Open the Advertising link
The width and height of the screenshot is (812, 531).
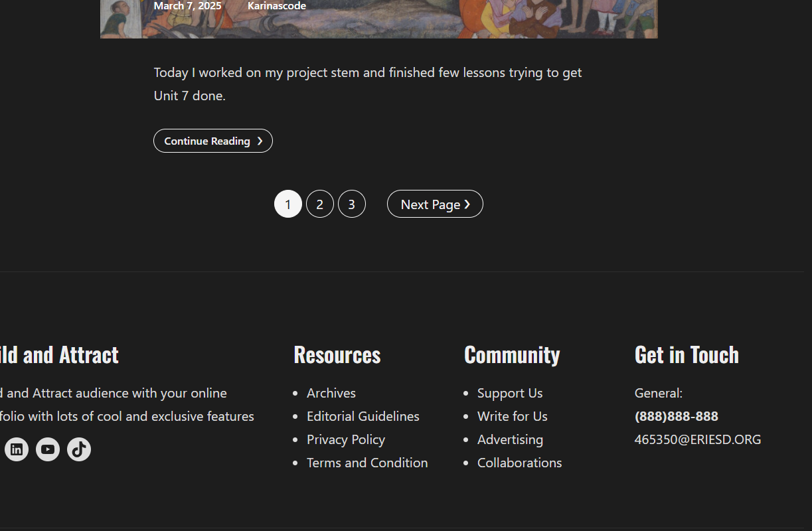510,439
